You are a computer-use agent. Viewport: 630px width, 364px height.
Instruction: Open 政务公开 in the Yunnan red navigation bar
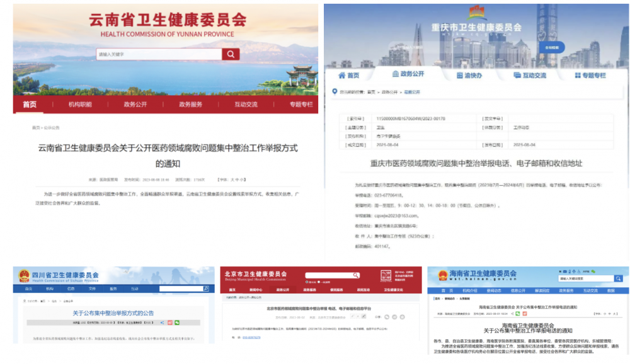tap(135, 105)
